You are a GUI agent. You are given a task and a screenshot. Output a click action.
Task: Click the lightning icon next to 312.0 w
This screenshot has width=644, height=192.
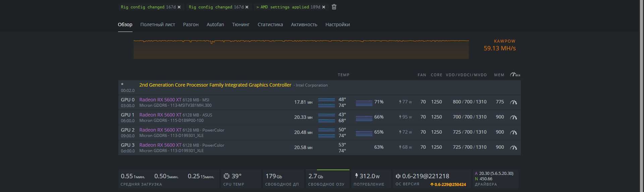pos(357,176)
